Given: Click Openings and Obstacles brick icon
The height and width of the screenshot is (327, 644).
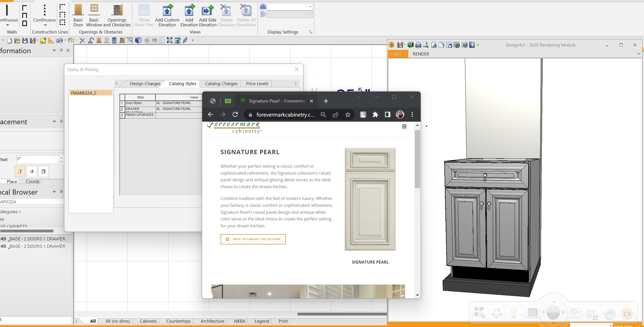Looking at the screenshot, I should [x=117, y=15].
